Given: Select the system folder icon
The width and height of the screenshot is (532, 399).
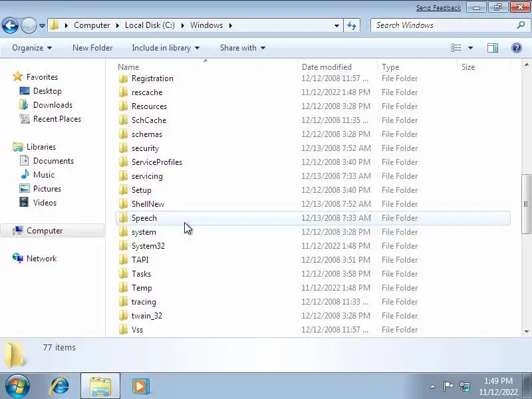Looking at the screenshot, I should click(123, 232).
